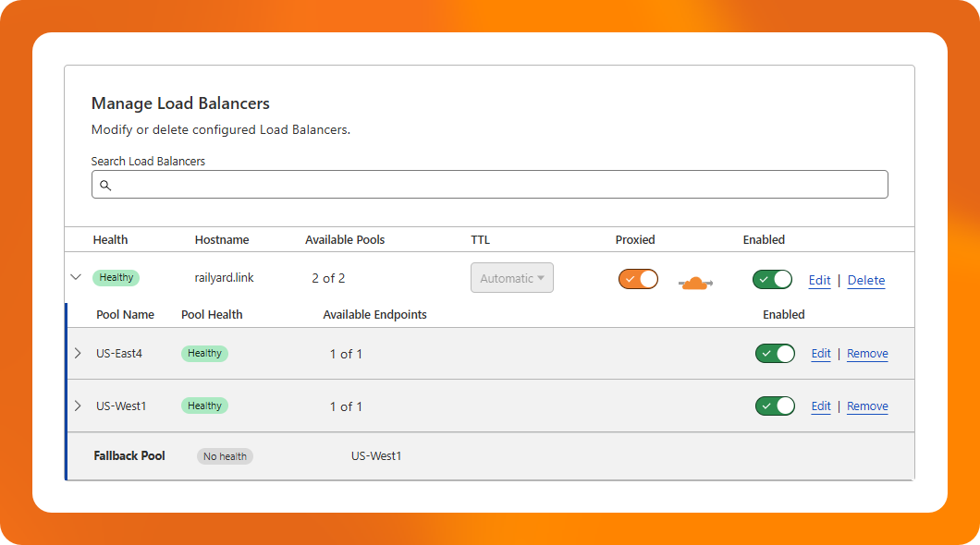The width and height of the screenshot is (980, 545).
Task: Click the US-West1 Healthy badge
Action: [204, 406]
